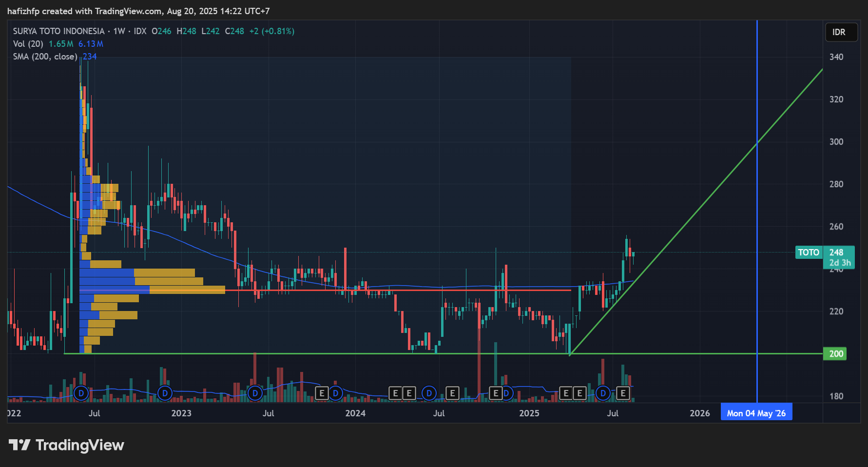The width and height of the screenshot is (868, 467).
Task: Select the SURYA TOTO INDONESIA symbol title
Action: coord(58,31)
